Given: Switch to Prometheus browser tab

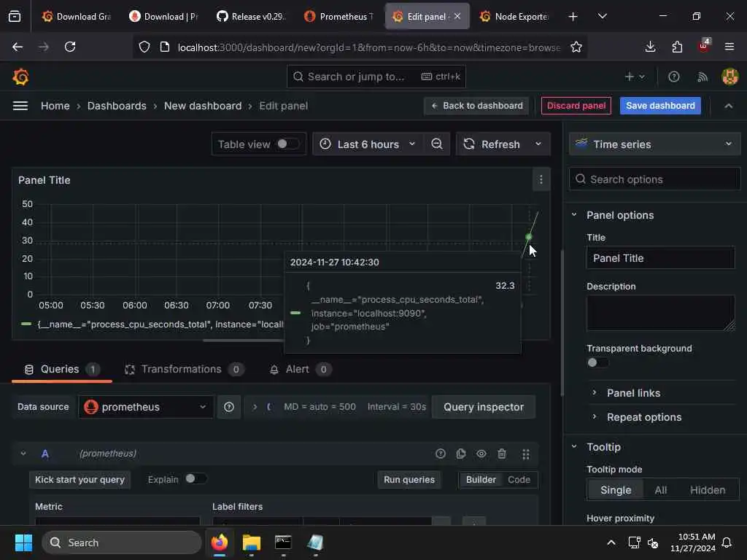Looking at the screenshot, I should coord(339,17).
